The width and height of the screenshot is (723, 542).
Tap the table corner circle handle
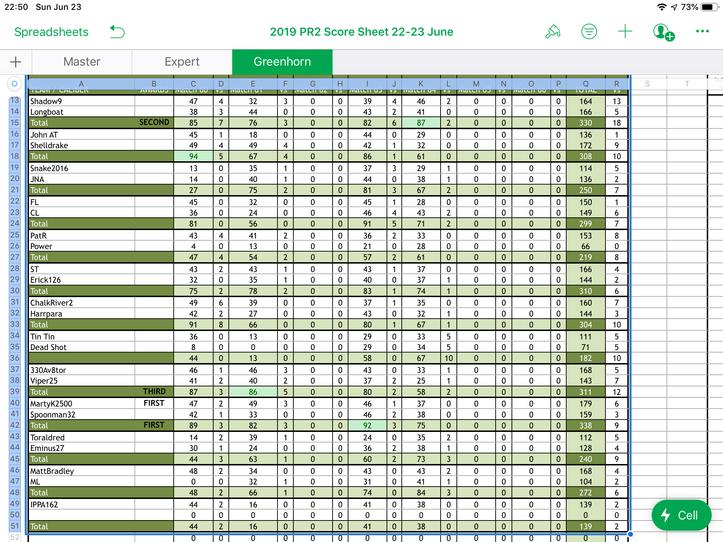(x=14, y=84)
